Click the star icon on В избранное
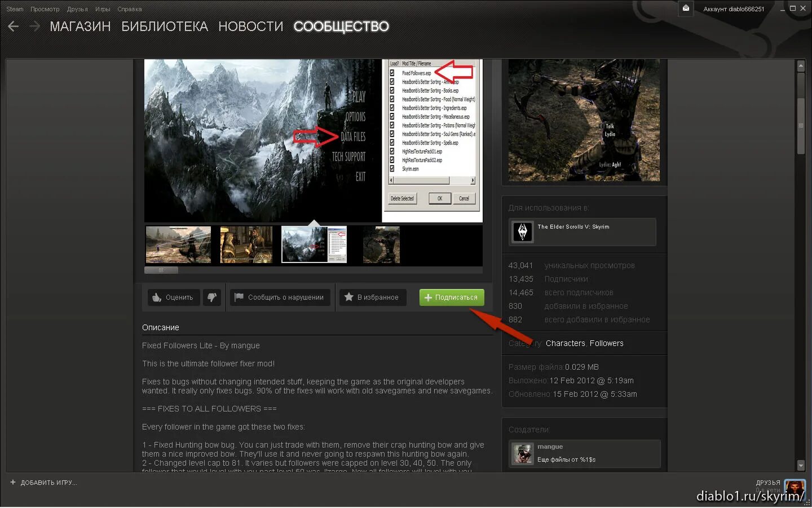This screenshot has height=508, width=812. 348,297
